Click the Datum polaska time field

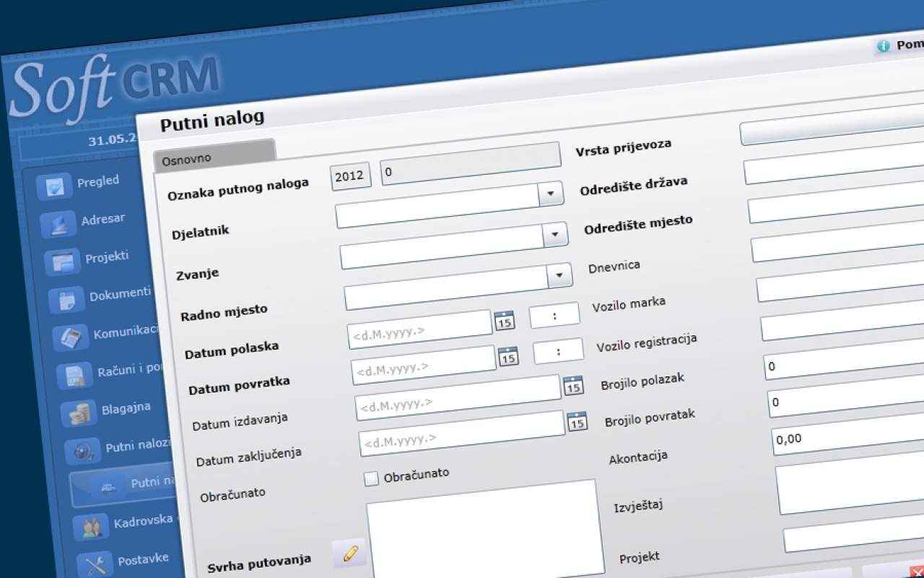554,315
